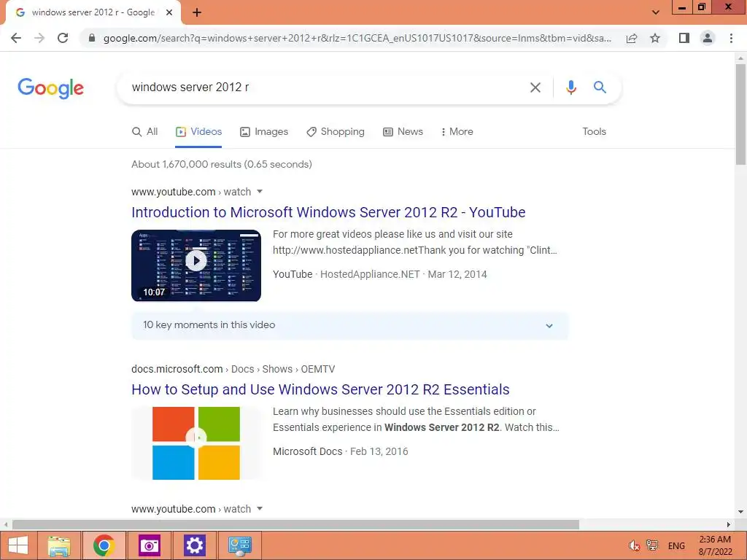The width and height of the screenshot is (747, 560).
Task: Bookmark this page with star icon
Action: click(x=655, y=38)
